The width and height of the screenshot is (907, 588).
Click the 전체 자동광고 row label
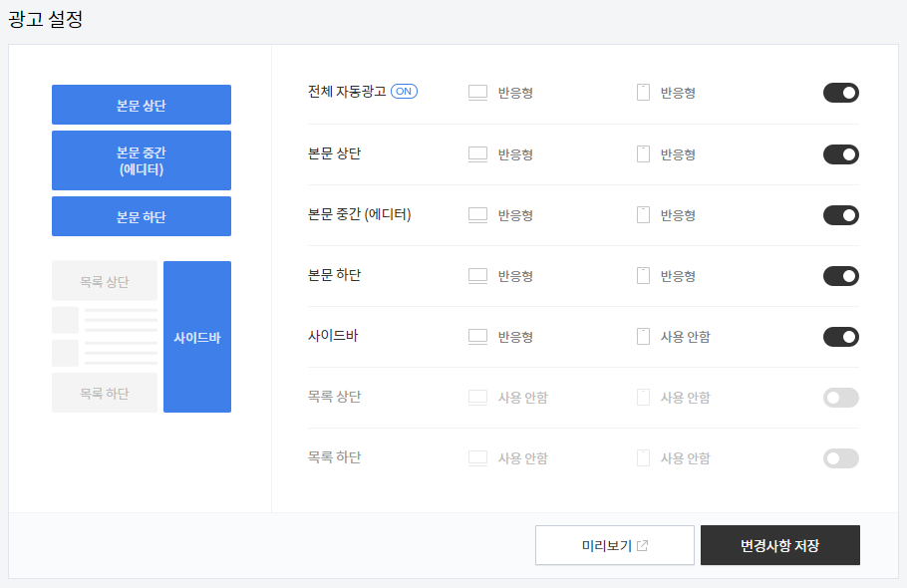[x=347, y=92]
